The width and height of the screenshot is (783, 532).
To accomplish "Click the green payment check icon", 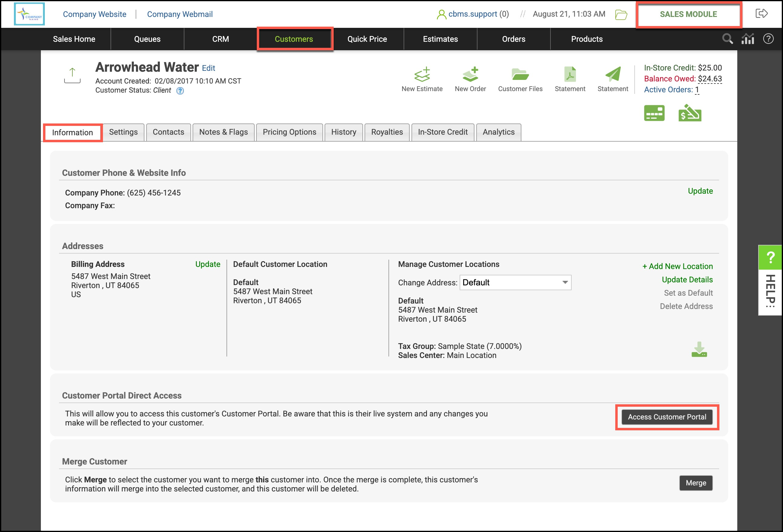I will 690,113.
